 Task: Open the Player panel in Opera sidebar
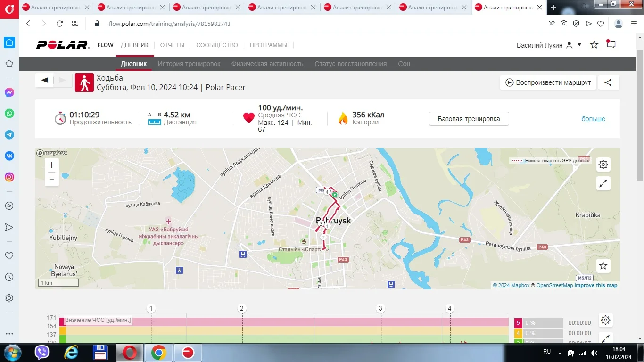9,206
